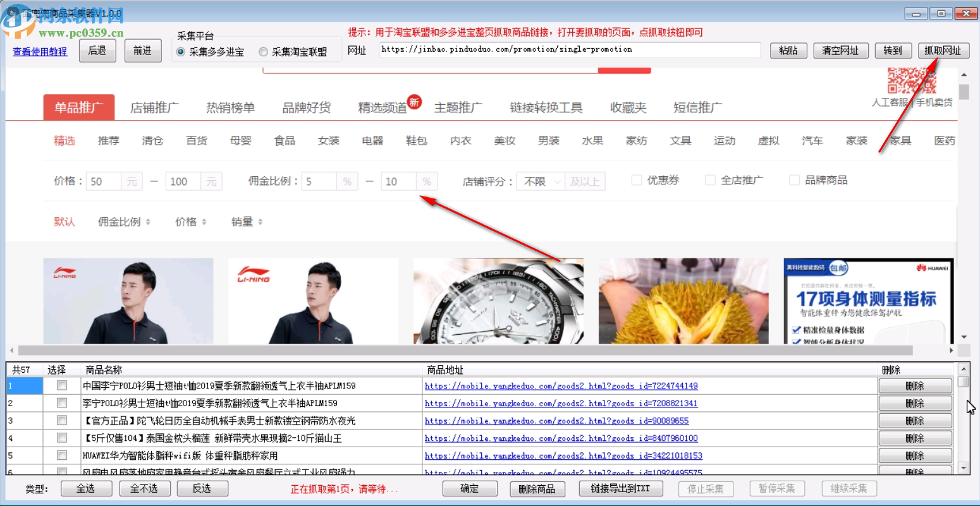Enable the 优惠券 checkbox

(x=636, y=180)
